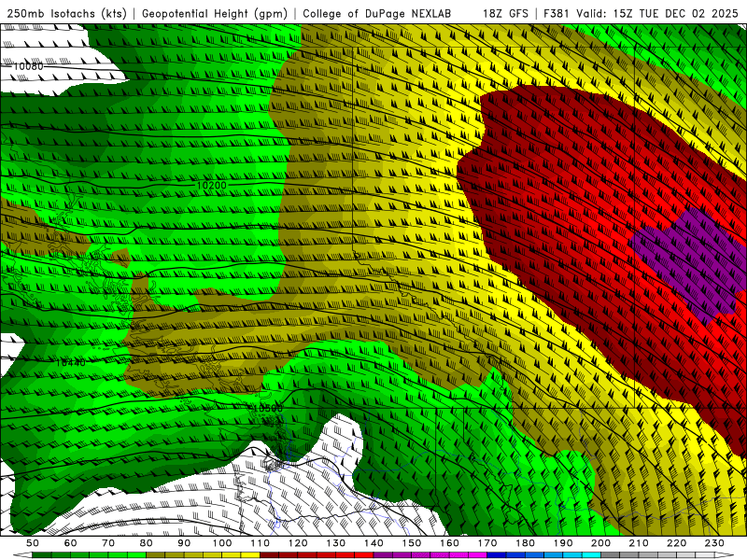Click the '150' color scale label
747x560 pixels.
point(412,543)
